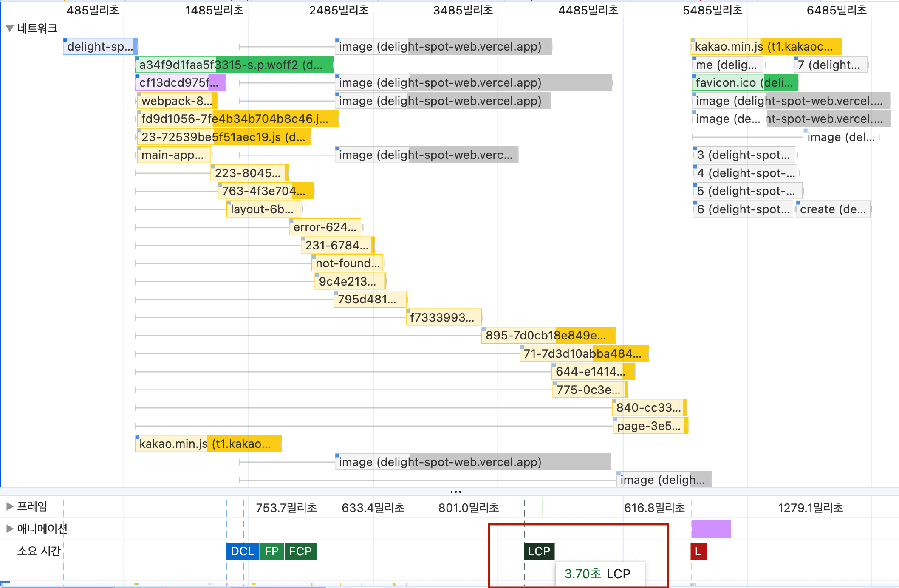Select the favicon.ico network request
The image size is (899, 588).
coord(744,83)
